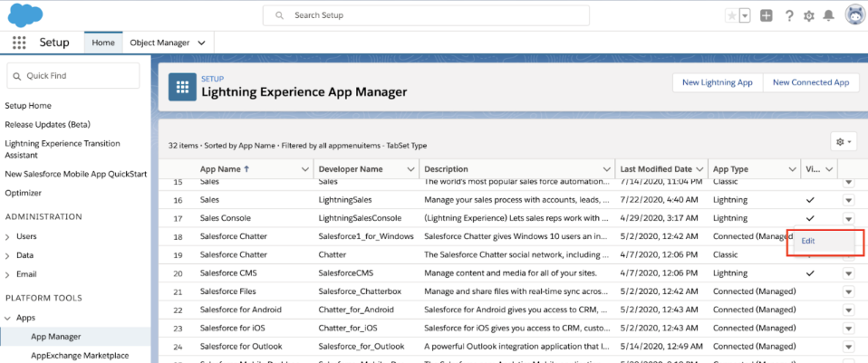Click the Setup app title label

(x=54, y=43)
